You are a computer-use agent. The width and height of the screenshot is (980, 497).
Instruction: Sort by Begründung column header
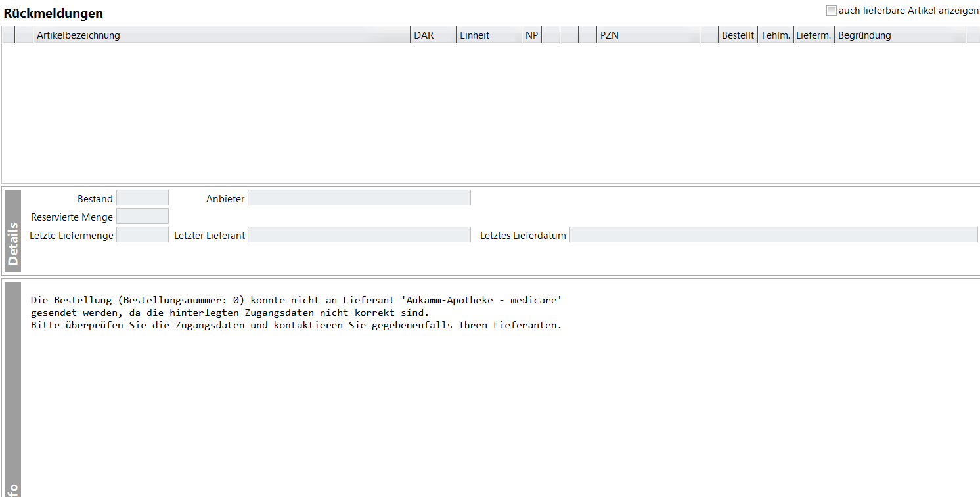(x=899, y=35)
